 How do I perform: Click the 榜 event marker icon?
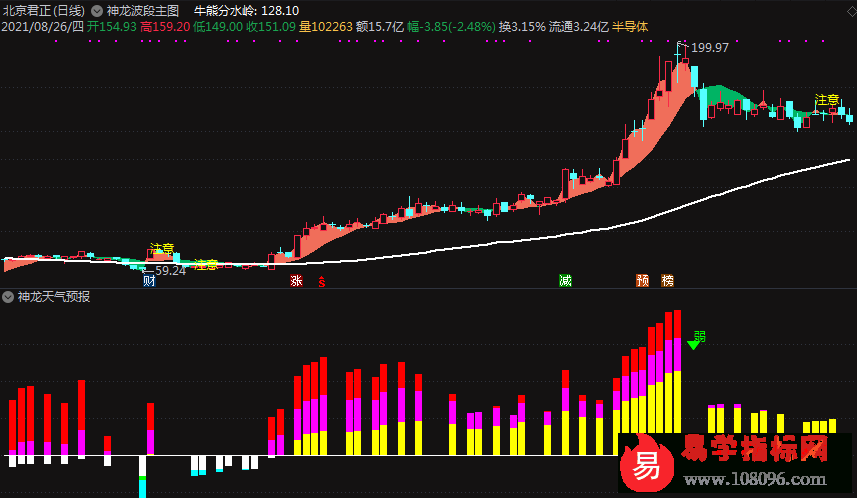pyautogui.click(x=667, y=281)
